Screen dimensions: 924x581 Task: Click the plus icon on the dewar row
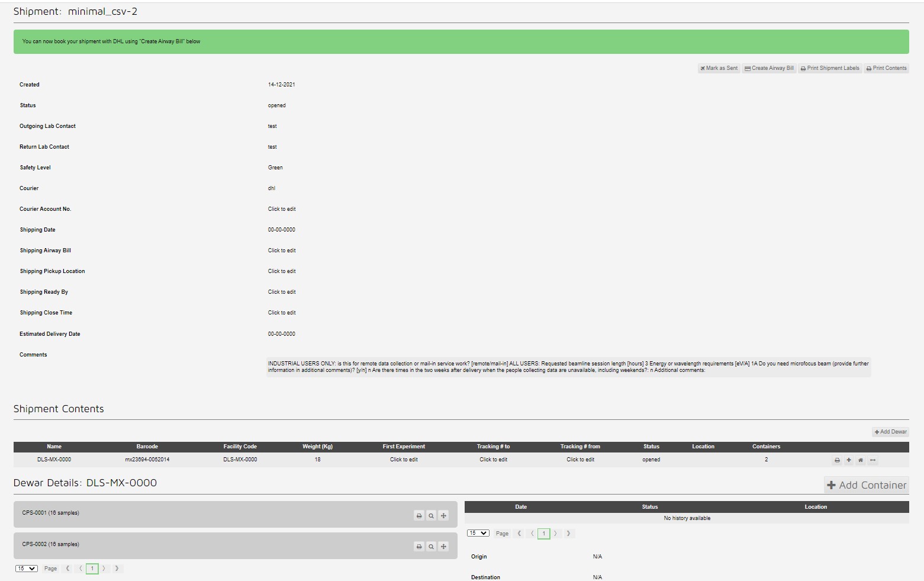coord(848,460)
